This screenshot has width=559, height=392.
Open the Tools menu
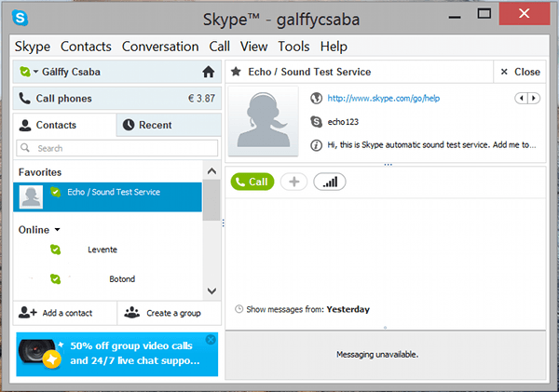[293, 47]
